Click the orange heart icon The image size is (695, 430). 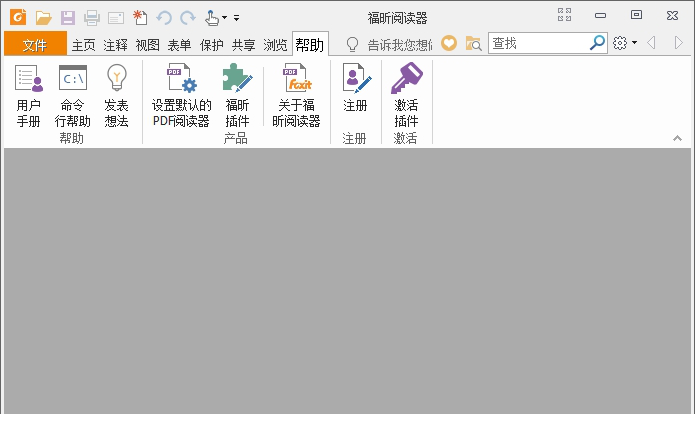pos(449,43)
